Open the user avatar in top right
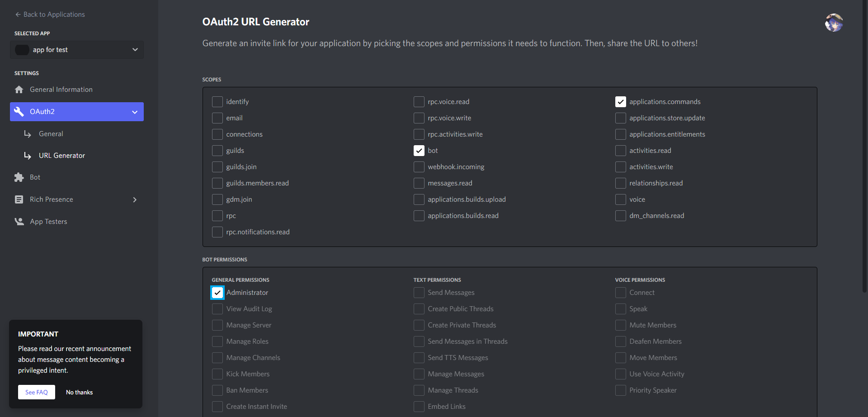Screen dimensions: 868x417 click(x=834, y=23)
